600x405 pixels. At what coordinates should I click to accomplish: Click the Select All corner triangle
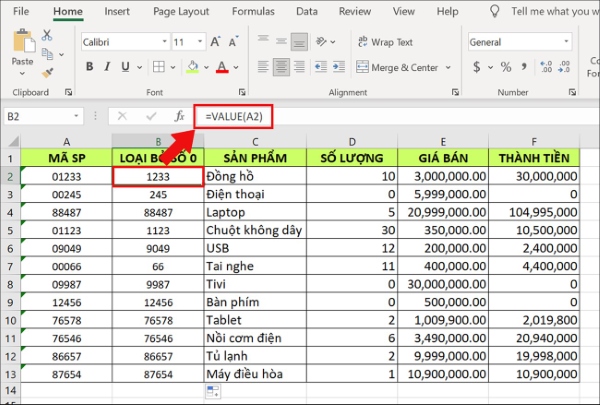coord(13,142)
